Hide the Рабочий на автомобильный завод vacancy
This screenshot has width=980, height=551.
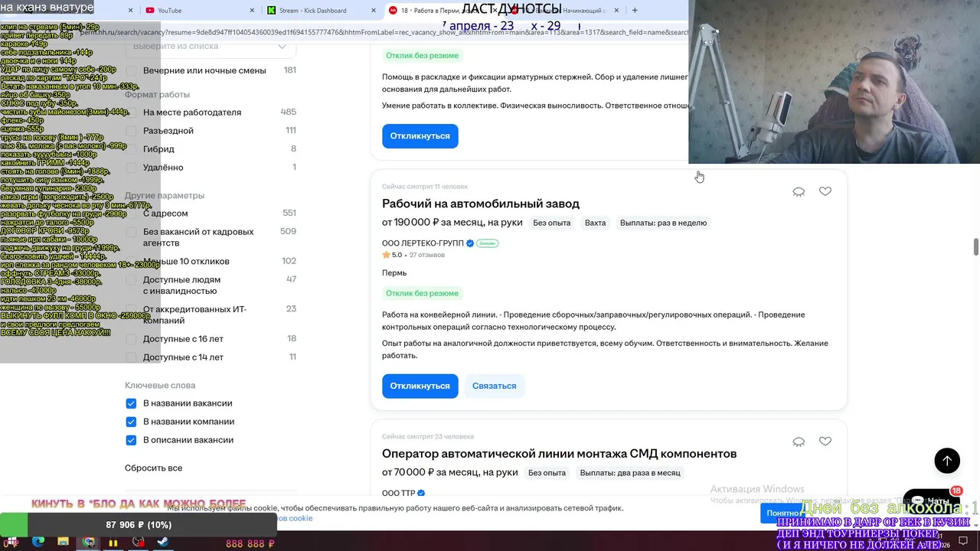pyautogui.click(x=799, y=192)
